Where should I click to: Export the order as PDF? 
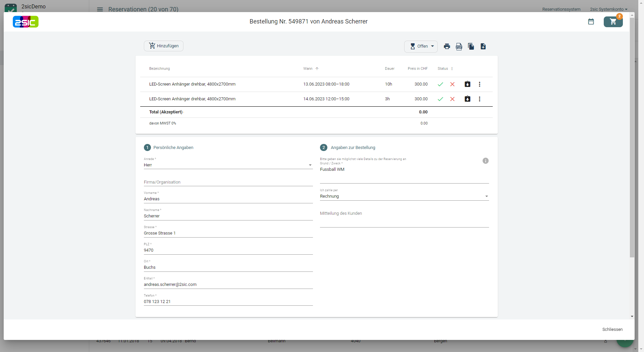pyautogui.click(x=459, y=46)
